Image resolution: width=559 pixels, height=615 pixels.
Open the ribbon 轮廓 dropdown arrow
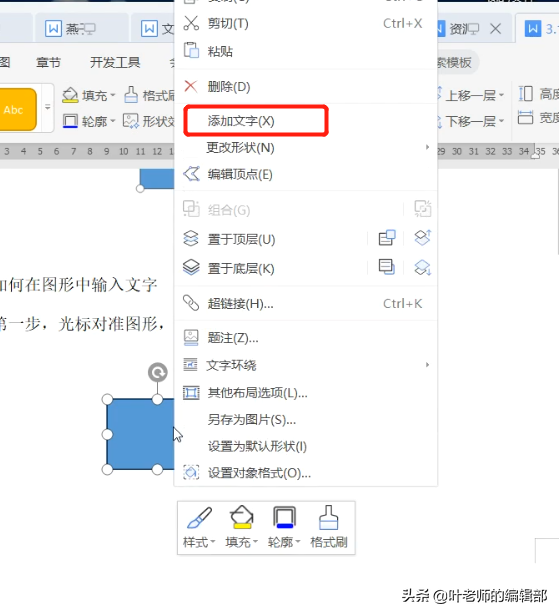113,121
